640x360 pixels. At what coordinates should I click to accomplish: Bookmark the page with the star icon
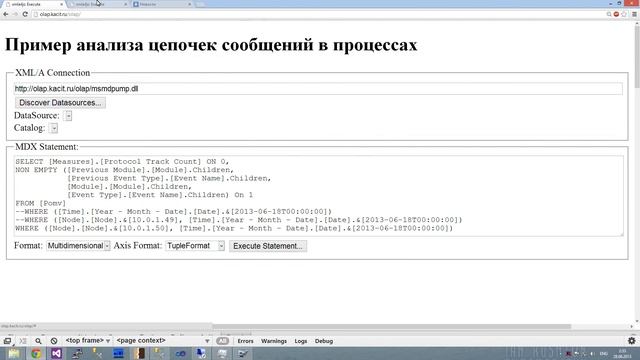point(624,14)
